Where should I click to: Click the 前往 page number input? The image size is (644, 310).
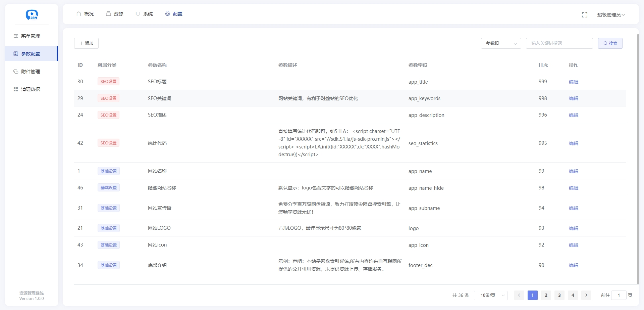(x=619, y=295)
